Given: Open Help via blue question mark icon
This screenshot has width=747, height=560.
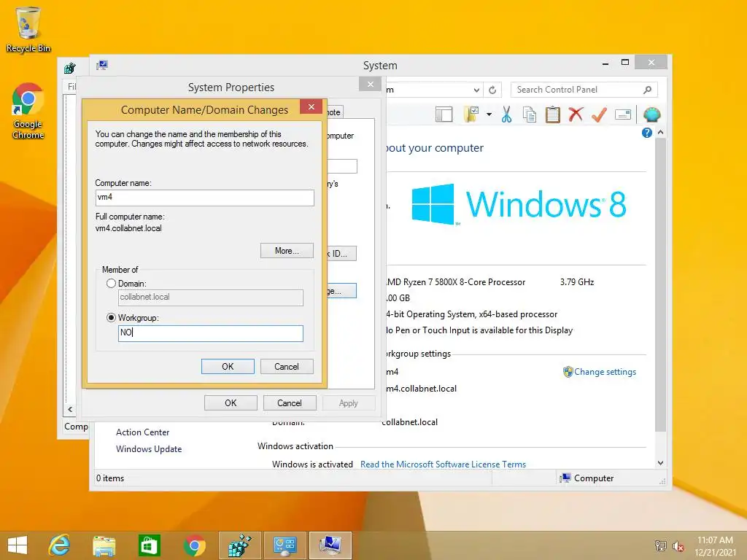Looking at the screenshot, I should [x=646, y=133].
